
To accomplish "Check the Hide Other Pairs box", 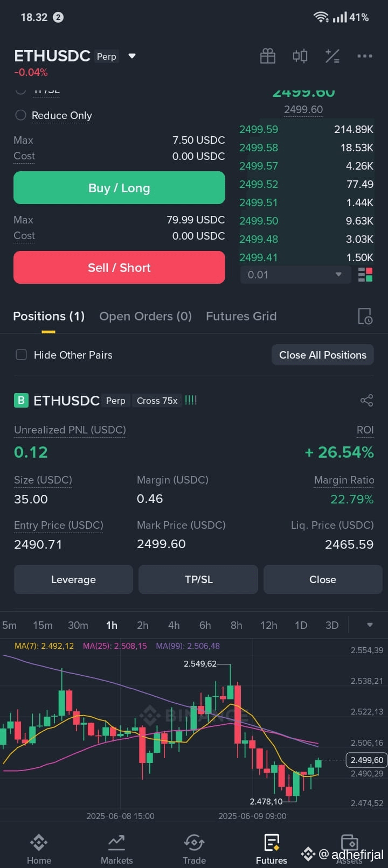I will pos(21,355).
